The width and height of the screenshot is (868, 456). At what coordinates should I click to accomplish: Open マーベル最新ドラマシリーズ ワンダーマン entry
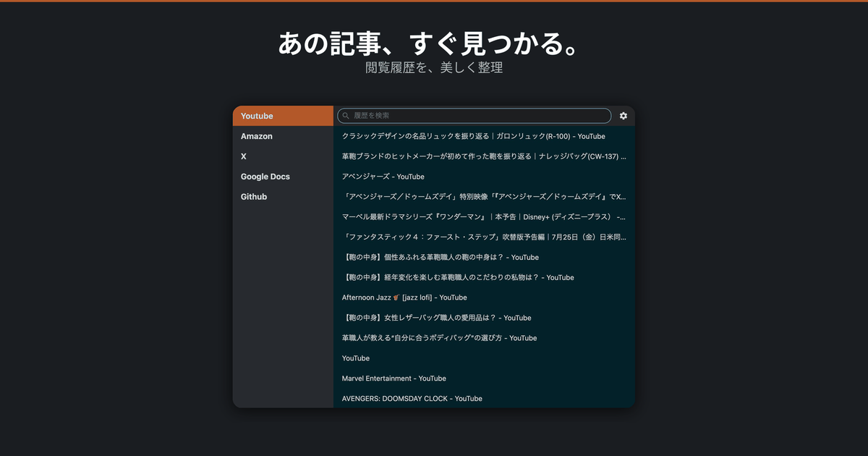[x=484, y=217]
